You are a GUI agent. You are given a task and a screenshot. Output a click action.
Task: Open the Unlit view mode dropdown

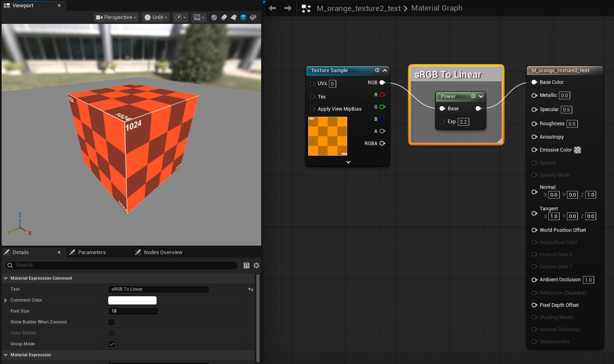[156, 17]
